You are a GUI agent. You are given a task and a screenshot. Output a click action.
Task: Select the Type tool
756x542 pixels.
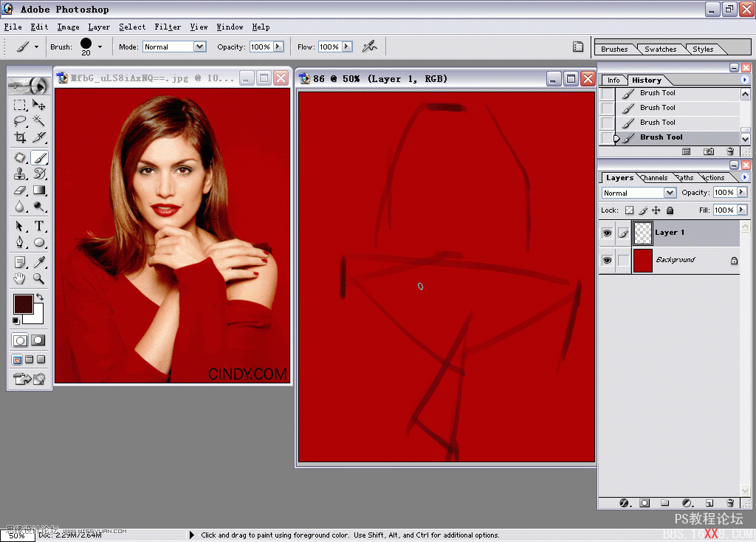pyautogui.click(x=39, y=226)
